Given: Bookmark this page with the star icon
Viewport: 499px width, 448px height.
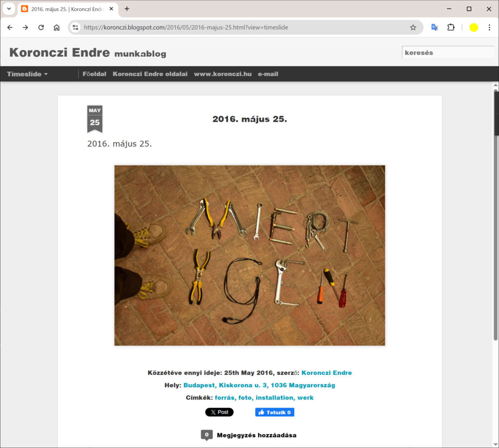Looking at the screenshot, I should pos(413,28).
